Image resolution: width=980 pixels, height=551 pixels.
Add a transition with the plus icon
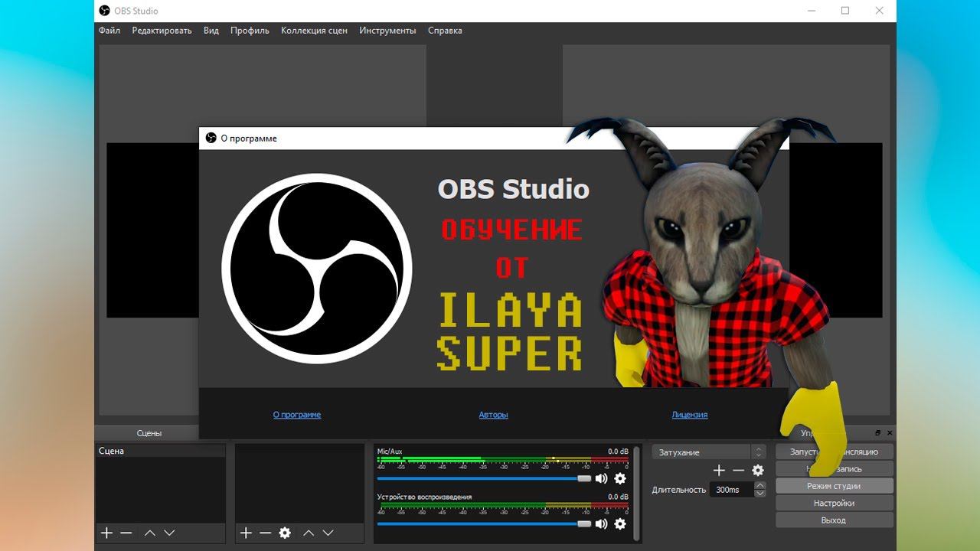coord(719,471)
